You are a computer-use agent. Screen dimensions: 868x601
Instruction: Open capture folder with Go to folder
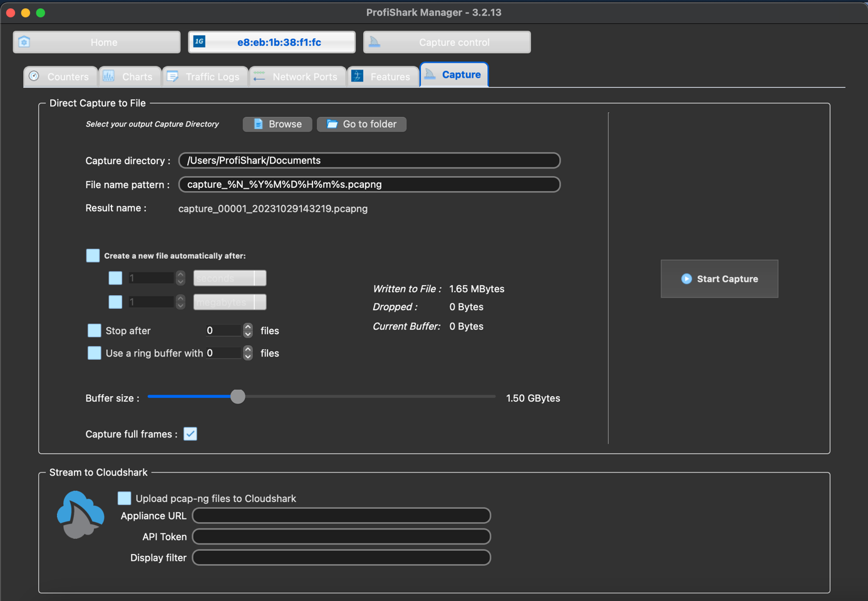361,124
